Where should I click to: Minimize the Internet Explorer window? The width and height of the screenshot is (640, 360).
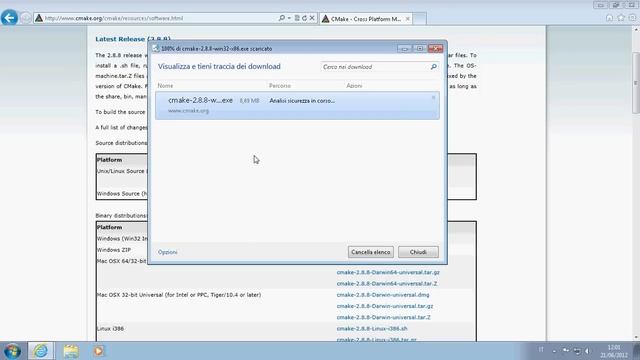pos(600,5)
